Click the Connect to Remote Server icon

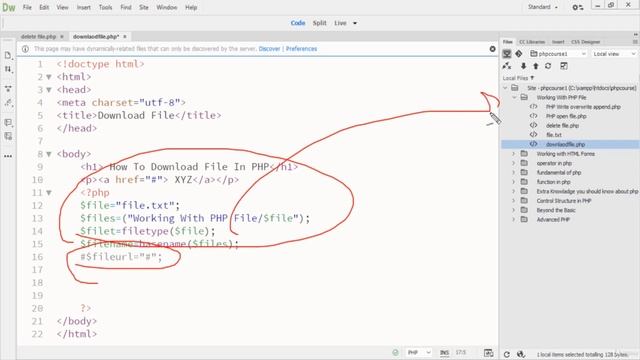coord(507,66)
